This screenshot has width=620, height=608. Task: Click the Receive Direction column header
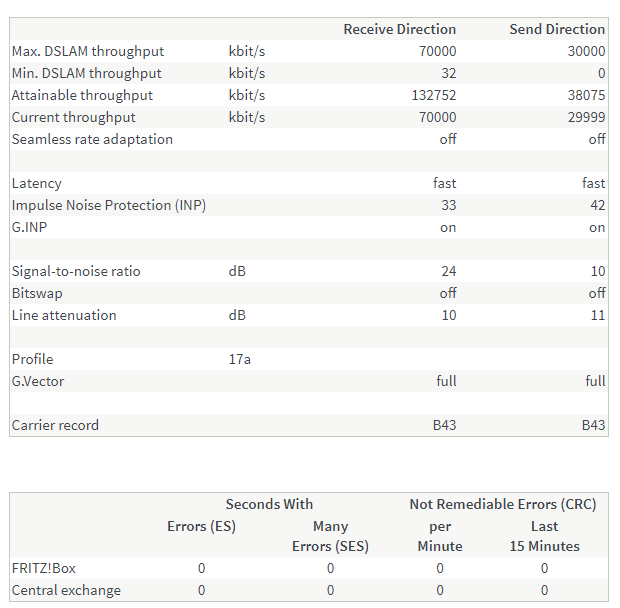tap(399, 29)
